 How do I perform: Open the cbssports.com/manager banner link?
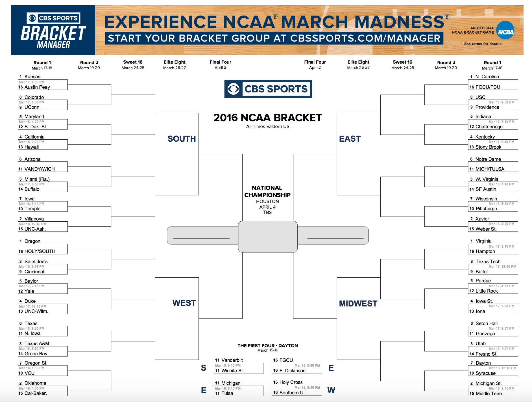[x=274, y=38]
